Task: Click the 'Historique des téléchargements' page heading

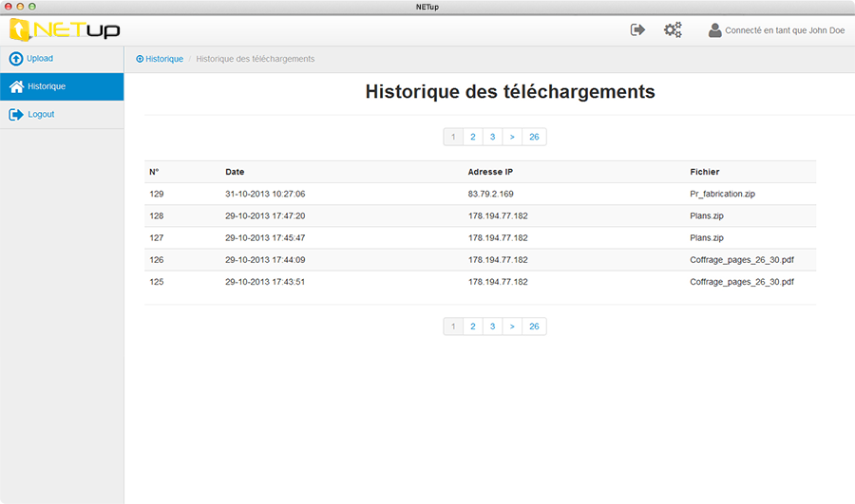Action: [x=510, y=91]
